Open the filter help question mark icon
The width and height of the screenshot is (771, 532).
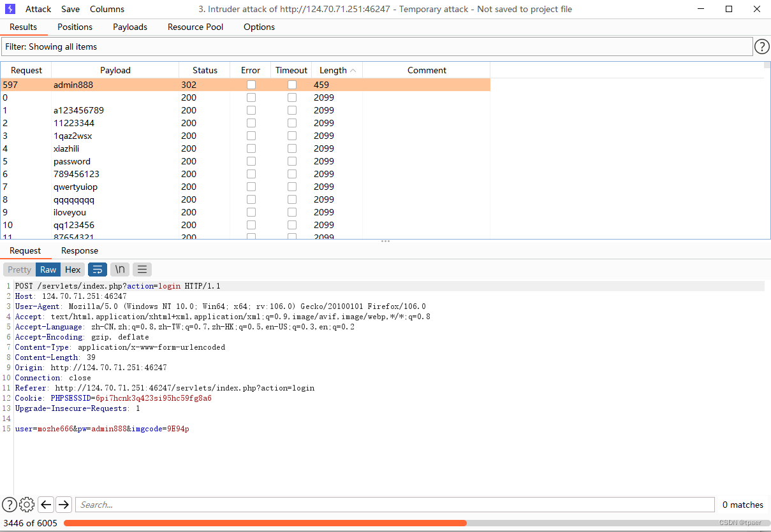[762, 47]
